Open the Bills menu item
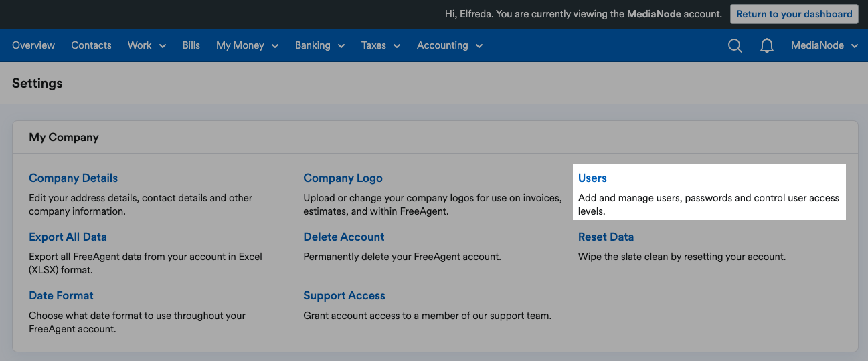Screen dimensions: 868x361 (191, 45)
